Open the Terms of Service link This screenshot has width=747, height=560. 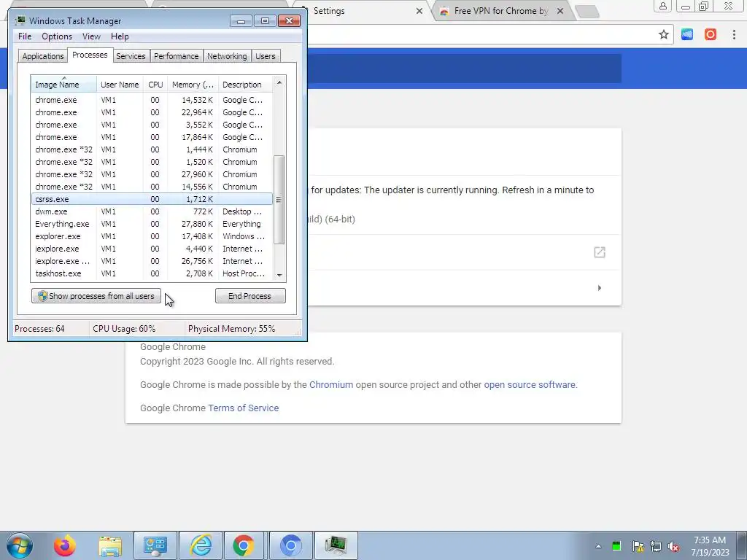pos(243,408)
